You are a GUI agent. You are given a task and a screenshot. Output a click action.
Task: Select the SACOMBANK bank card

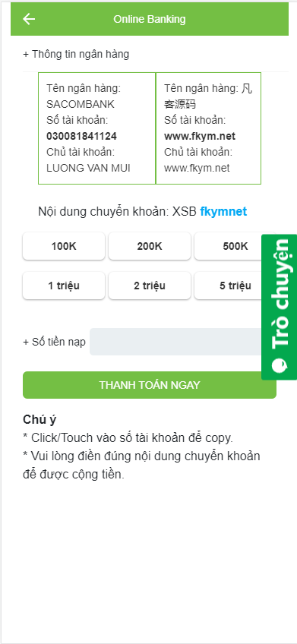97,128
